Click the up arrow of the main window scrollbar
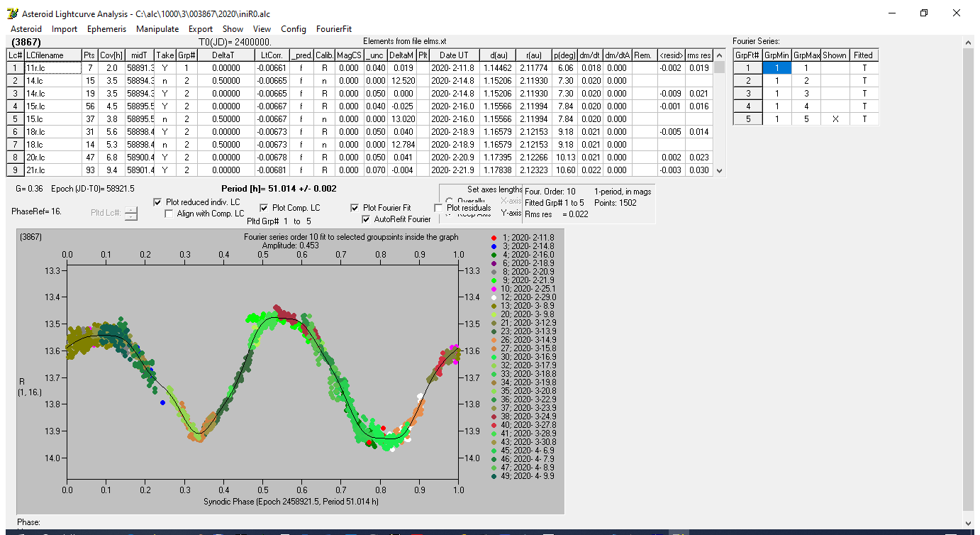The height and width of the screenshot is (535, 980). pyautogui.click(x=969, y=43)
